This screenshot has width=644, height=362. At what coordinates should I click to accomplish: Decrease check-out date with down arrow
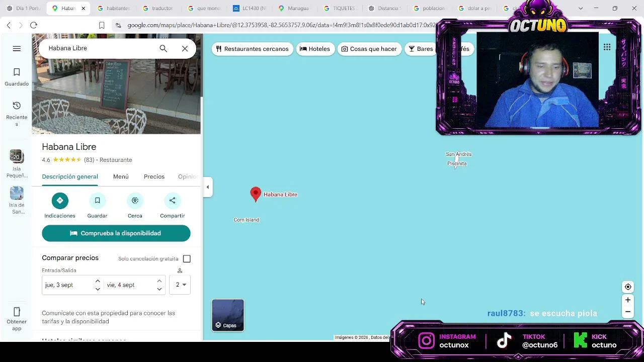(x=159, y=289)
